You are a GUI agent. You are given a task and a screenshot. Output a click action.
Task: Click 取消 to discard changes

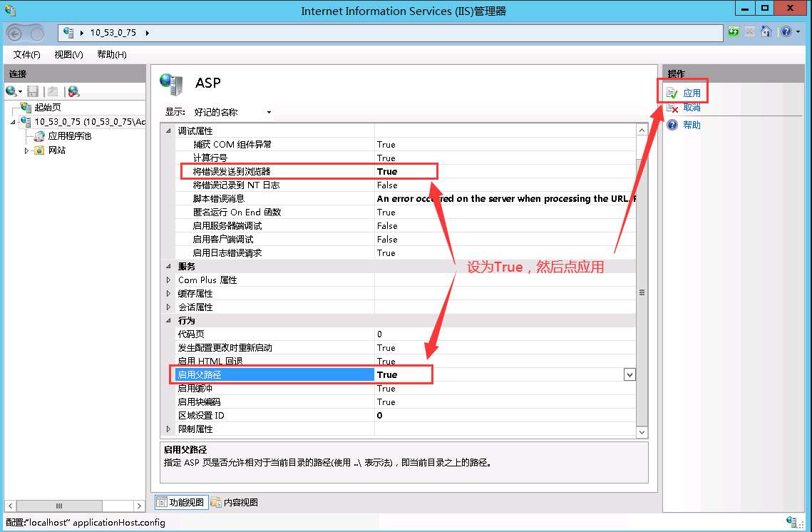[x=692, y=108]
